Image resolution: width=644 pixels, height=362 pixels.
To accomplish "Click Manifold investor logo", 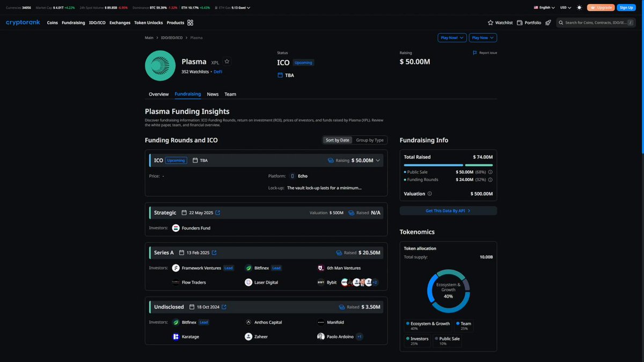I will [x=321, y=322].
